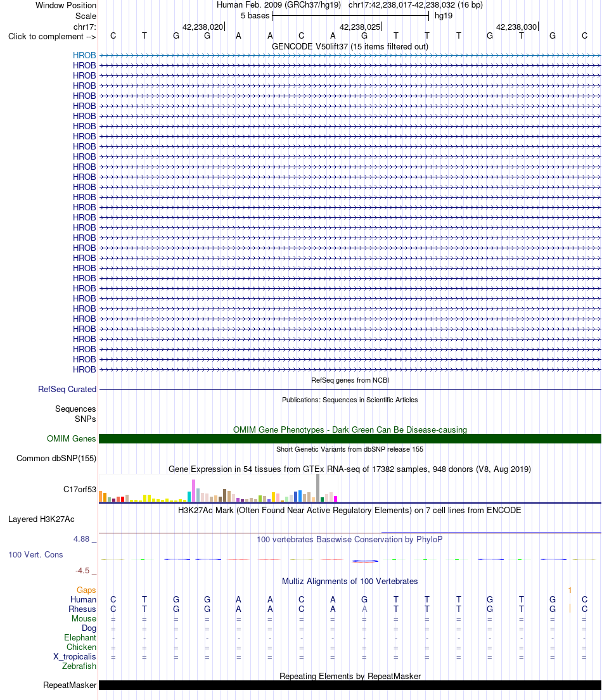Click the RepeatMasker side label
Viewport: 602px width, 700px height.
(x=70, y=685)
